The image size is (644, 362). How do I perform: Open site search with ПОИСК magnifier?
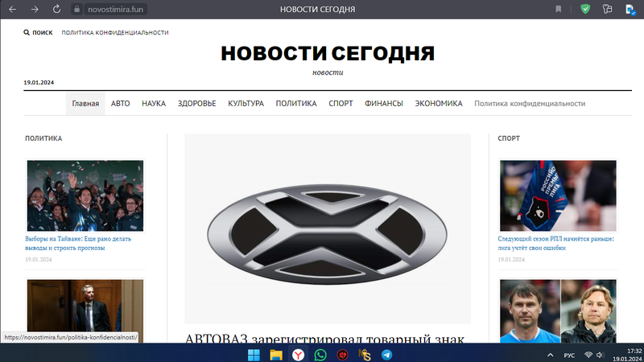click(38, 32)
